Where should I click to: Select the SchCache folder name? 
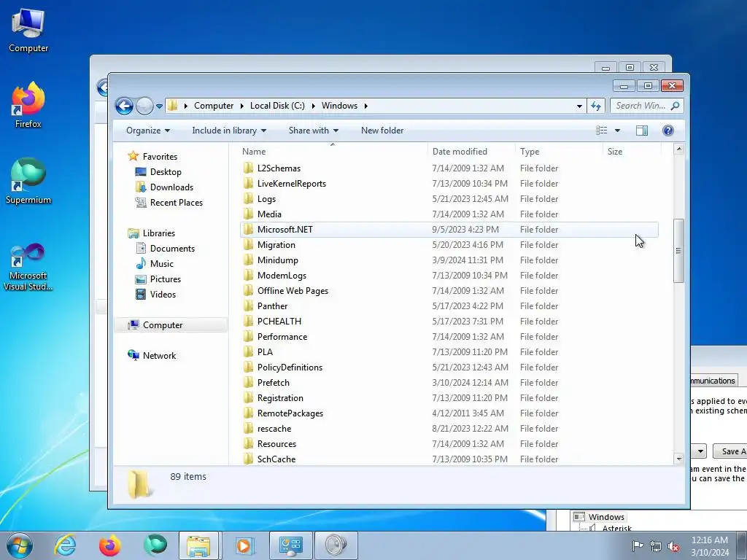pyautogui.click(x=276, y=459)
